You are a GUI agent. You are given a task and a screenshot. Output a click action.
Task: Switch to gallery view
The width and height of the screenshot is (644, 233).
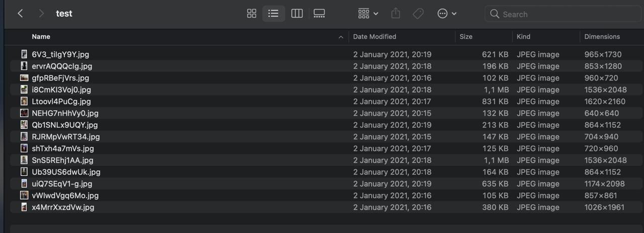[x=319, y=14]
